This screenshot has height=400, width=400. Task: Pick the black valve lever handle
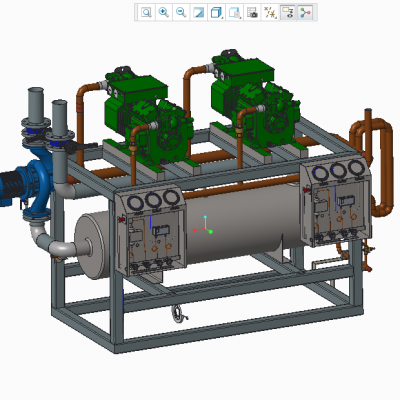[x=80, y=146]
